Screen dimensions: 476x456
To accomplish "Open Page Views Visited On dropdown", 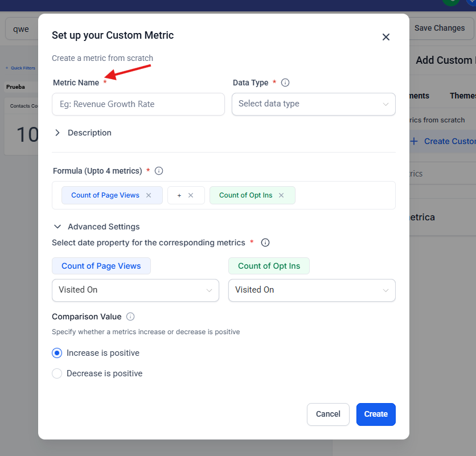I will click(135, 290).
